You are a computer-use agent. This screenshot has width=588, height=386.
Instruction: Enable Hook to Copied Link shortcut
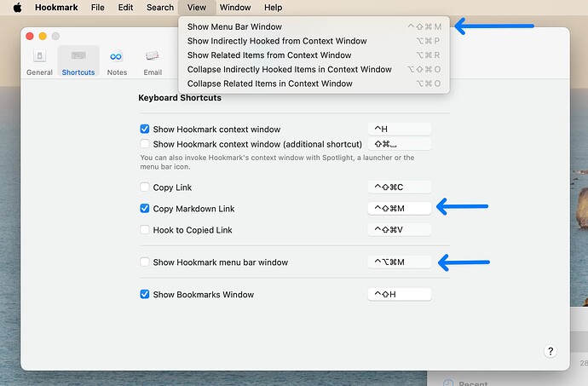click(144, 229)
